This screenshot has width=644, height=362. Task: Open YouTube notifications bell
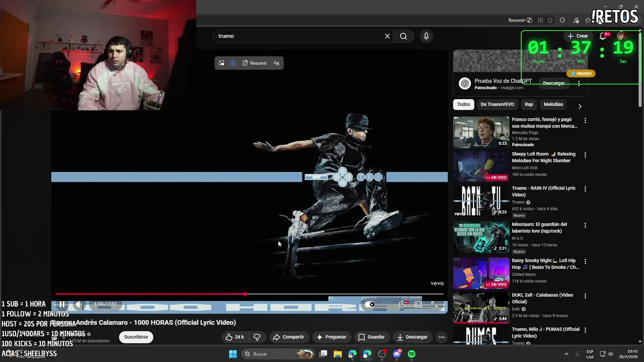click(603, 36)
